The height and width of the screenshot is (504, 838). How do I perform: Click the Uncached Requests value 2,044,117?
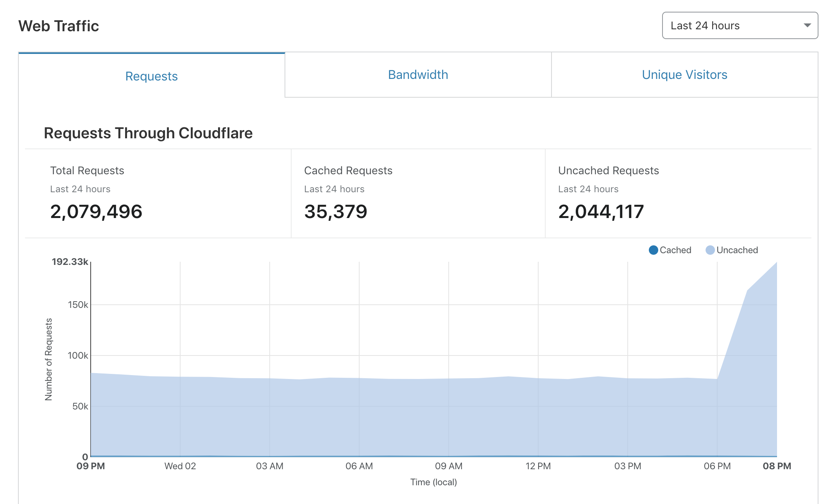[x=601, y=212]
